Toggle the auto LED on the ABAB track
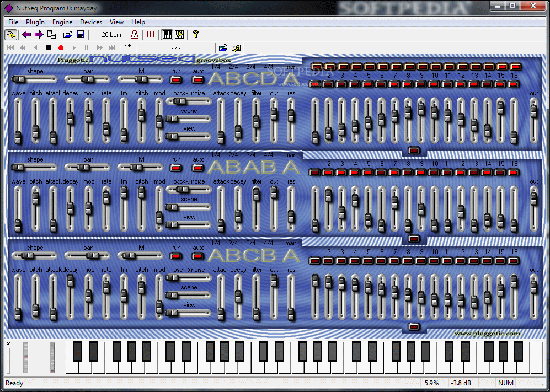 [x=198, y=168]
